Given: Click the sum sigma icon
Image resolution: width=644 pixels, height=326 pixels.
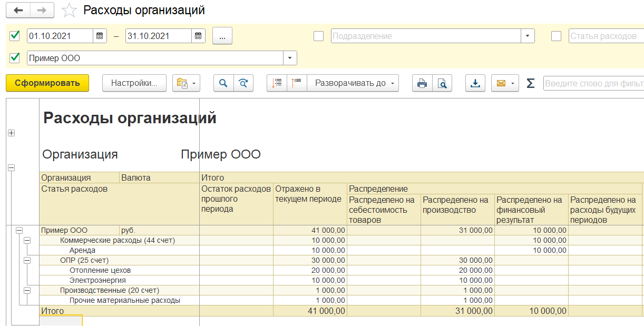Looking at the screenshot, I should point(530,83).
